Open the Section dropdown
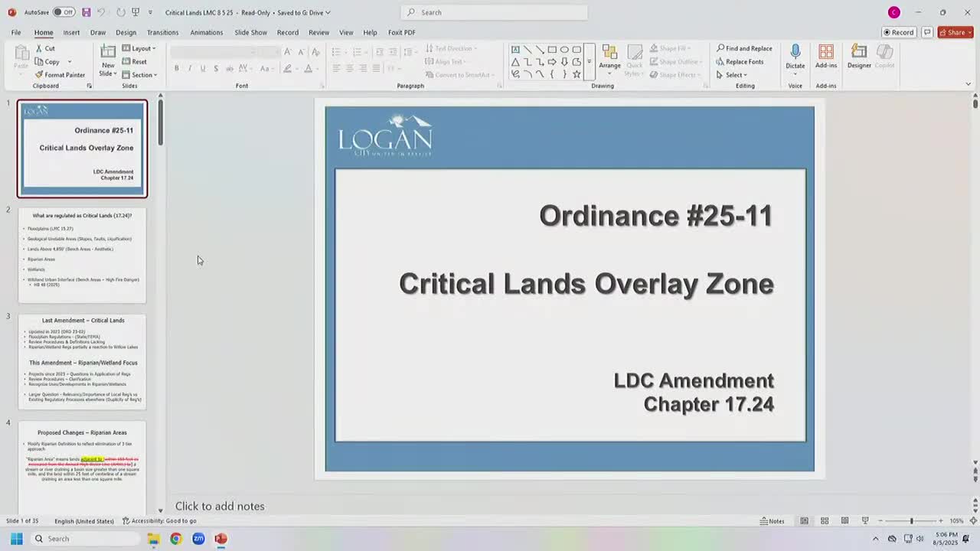The image size is (980, 551). pos(139,75)
